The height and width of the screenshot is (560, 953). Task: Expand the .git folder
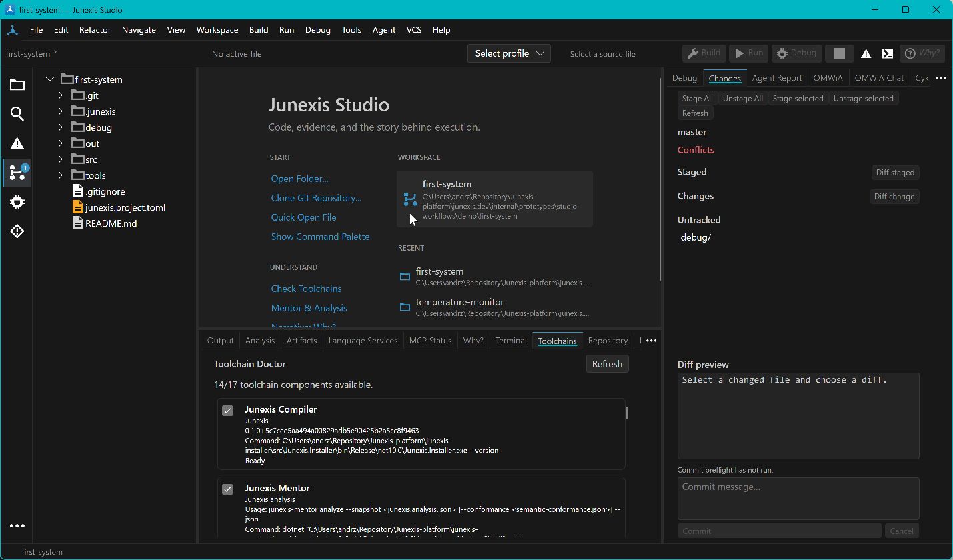tap(61, 95)
